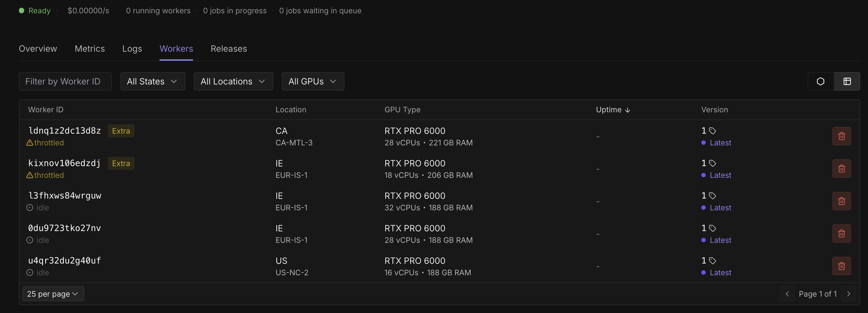Delete worker u4qr32du2g40uf with trash icon
Image resolution: width=868 pixels, height=313 pixels.
coord(841,266)
